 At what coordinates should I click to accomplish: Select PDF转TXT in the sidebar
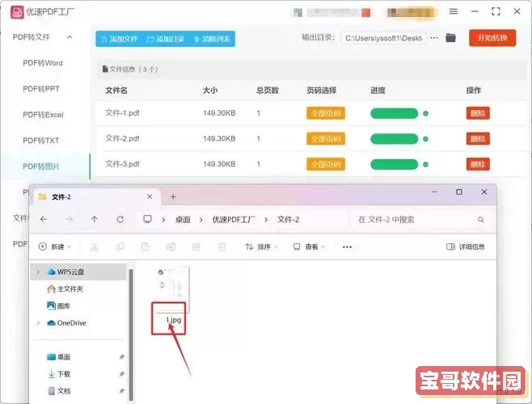tap(41, 141)
